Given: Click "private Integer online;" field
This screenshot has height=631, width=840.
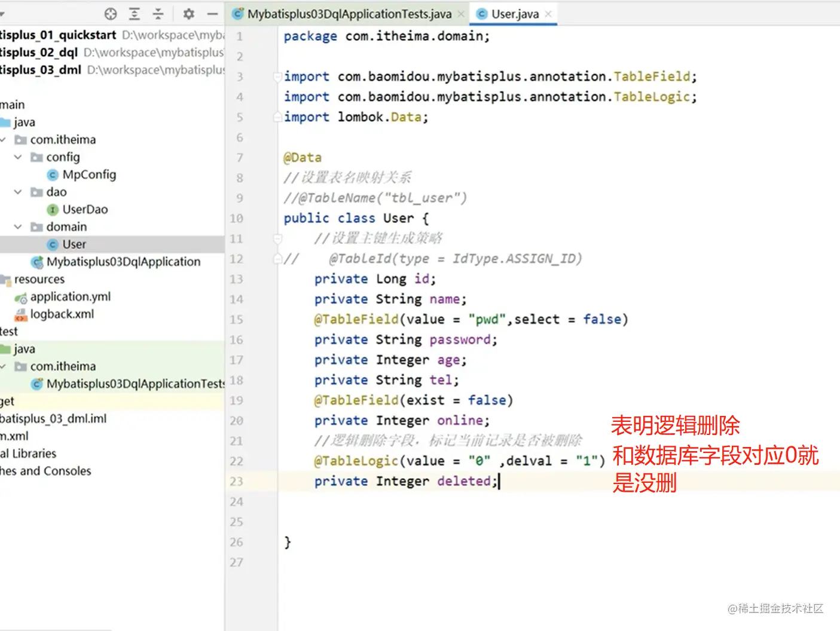Looking at the screenshot, I should click(402, 421).
